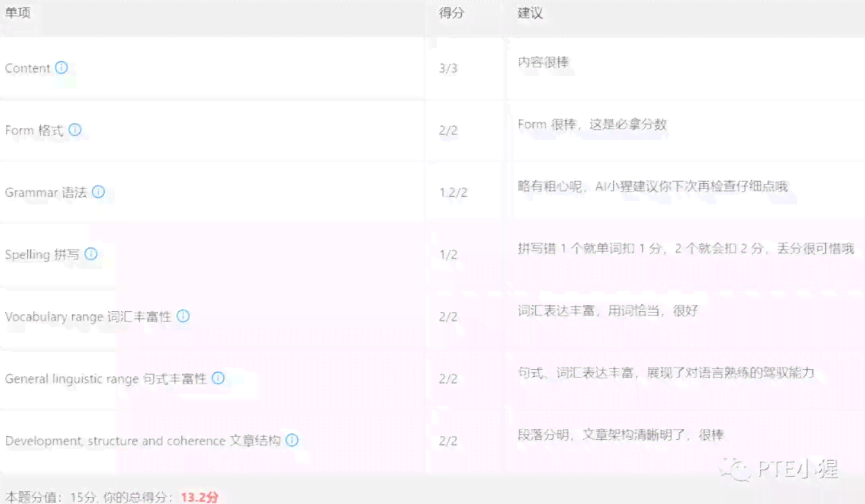The height and width of the screenshot is (504, 865).
Task: Select the Form 格式 row label
Action: point(34,130)
